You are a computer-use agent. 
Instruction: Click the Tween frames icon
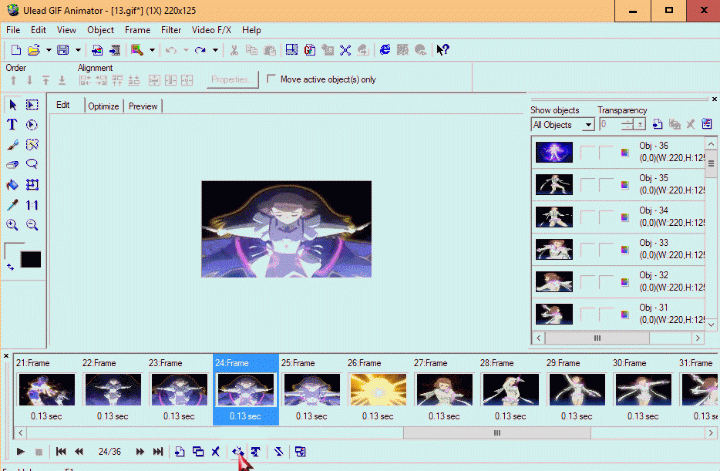(237, 452)
